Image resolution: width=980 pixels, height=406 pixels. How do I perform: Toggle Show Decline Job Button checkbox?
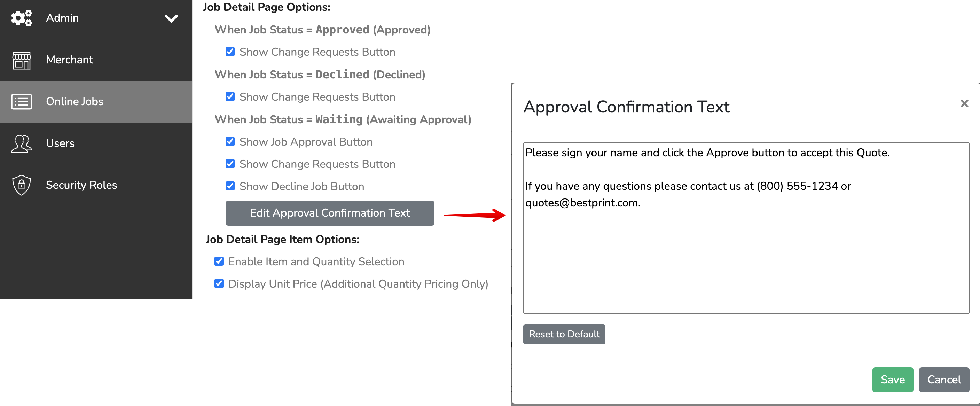point(230,186)
